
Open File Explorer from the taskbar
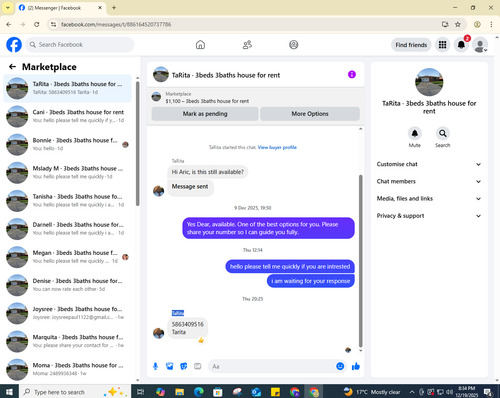[180, 392]
